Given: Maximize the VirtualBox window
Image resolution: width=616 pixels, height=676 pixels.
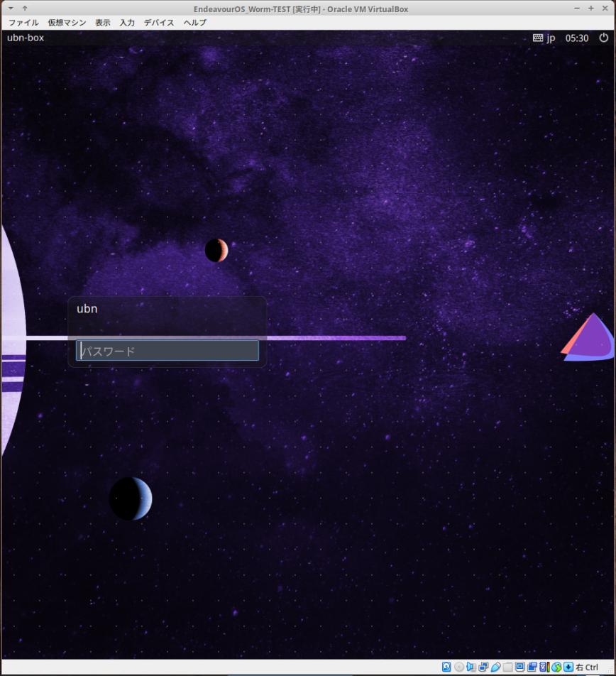Looking at the screenshot, I should [591, 9].
